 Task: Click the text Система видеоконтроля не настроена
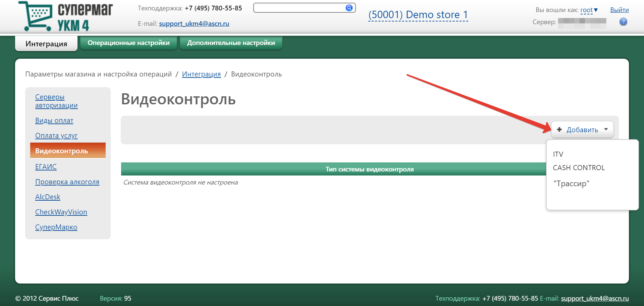pos(180,183)
